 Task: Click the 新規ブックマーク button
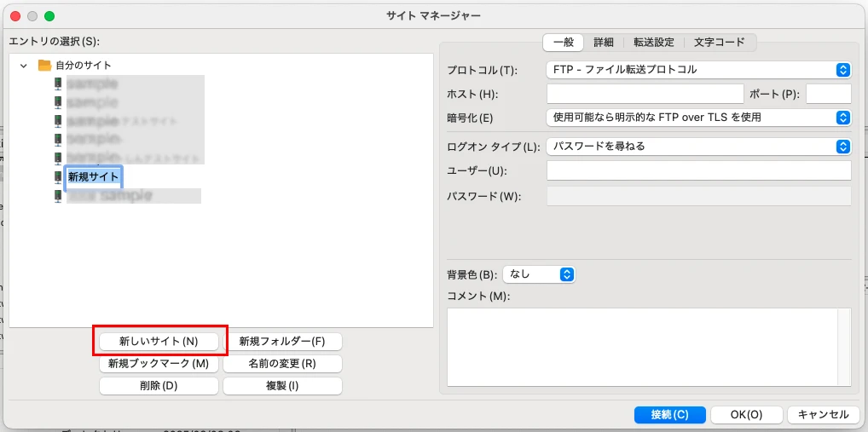tap(159, 364)
